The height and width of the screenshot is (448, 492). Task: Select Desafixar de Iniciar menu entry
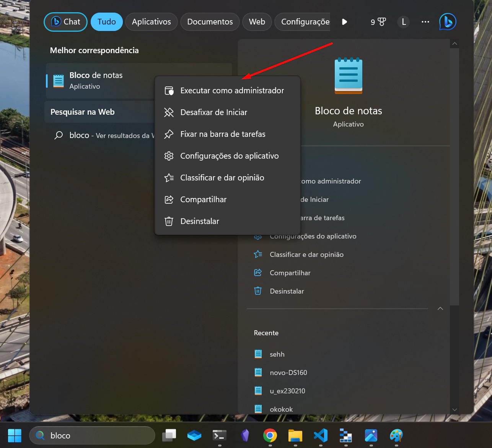click(213, 112)
